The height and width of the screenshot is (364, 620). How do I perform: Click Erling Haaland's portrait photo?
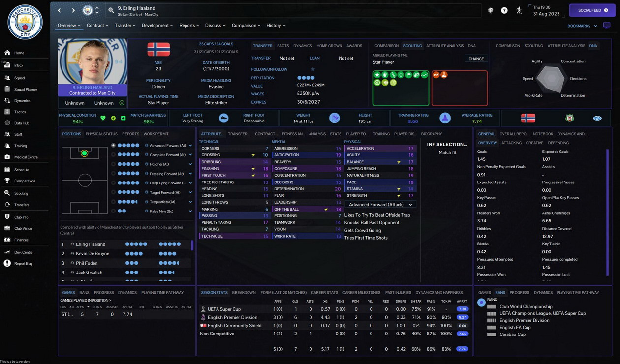tap(92, 61)
